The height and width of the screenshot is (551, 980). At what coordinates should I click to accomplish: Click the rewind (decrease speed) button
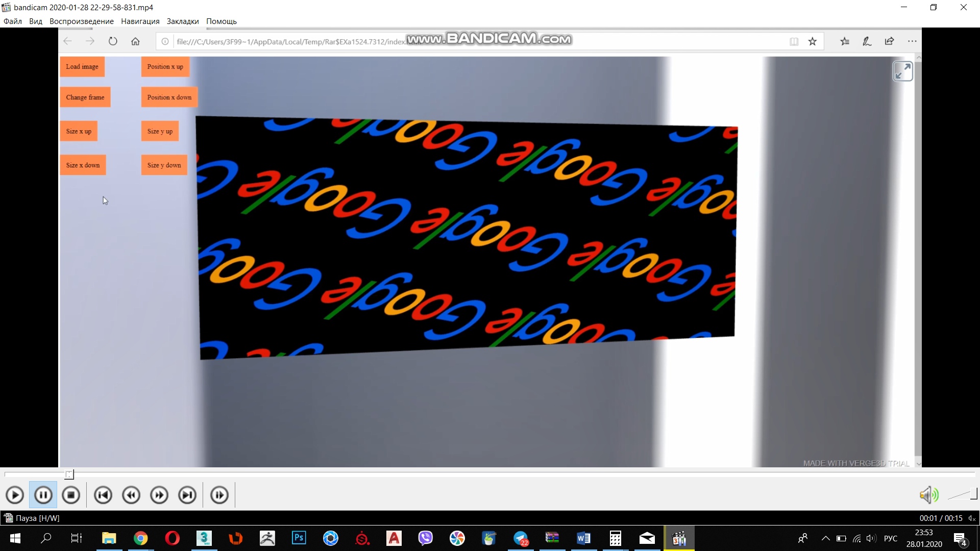[x=131, y=495]
